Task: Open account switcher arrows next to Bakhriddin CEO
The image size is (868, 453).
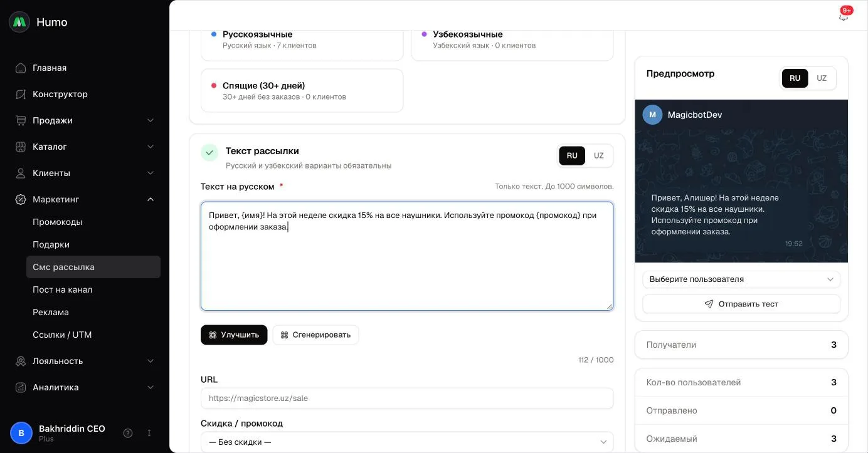Action: [x=149, y=433]
